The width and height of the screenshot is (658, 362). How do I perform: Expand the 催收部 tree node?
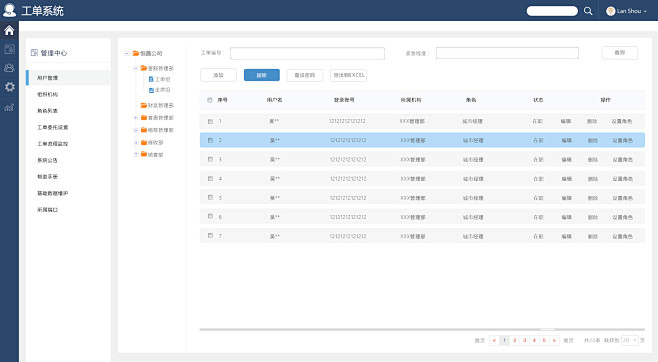pos(136,143)
